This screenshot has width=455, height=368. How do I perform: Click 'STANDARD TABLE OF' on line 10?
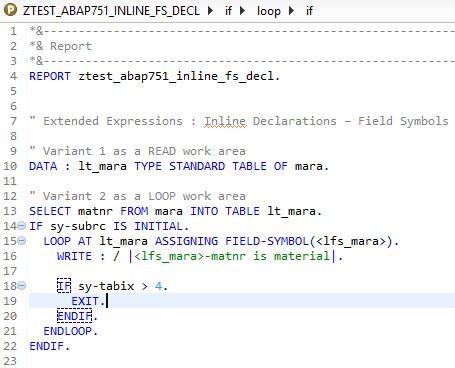(x=228, y=166)
